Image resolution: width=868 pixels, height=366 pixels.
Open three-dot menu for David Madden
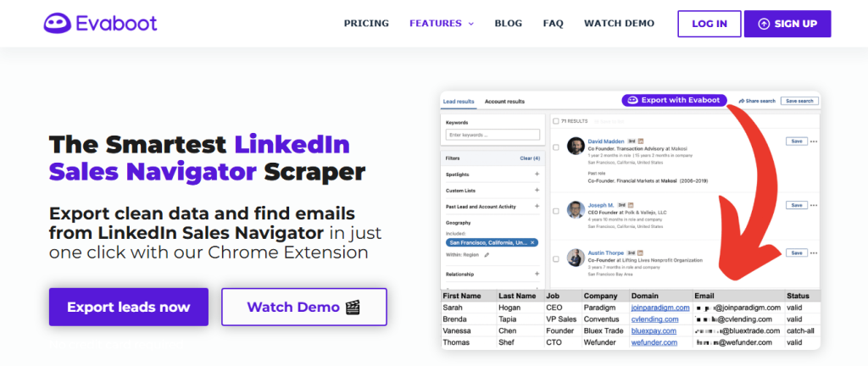pyautogui.click(x=814, y=141)
